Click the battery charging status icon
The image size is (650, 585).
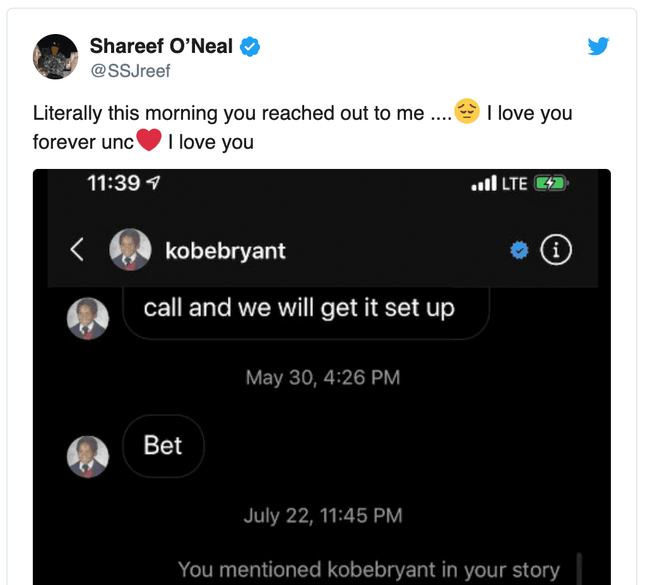click(551, 184)
